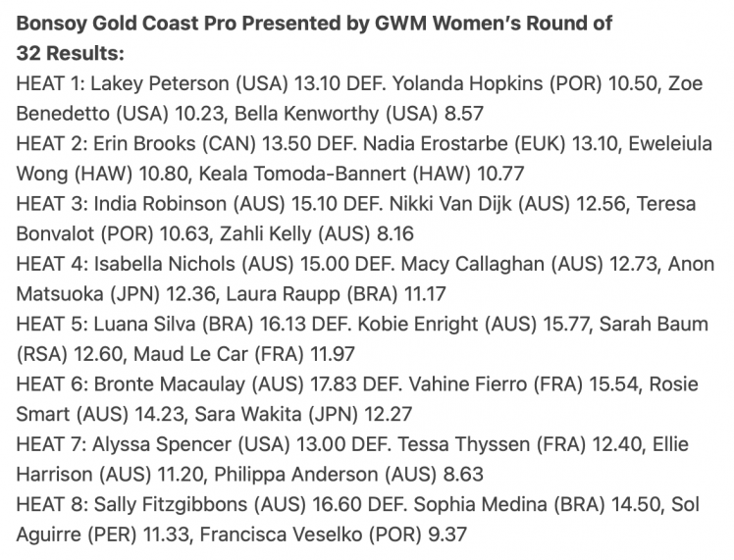Click Tessa Thyssen's name in Heat 7
The width and height of the screenshot is (734, 560).
pos(464,444)
